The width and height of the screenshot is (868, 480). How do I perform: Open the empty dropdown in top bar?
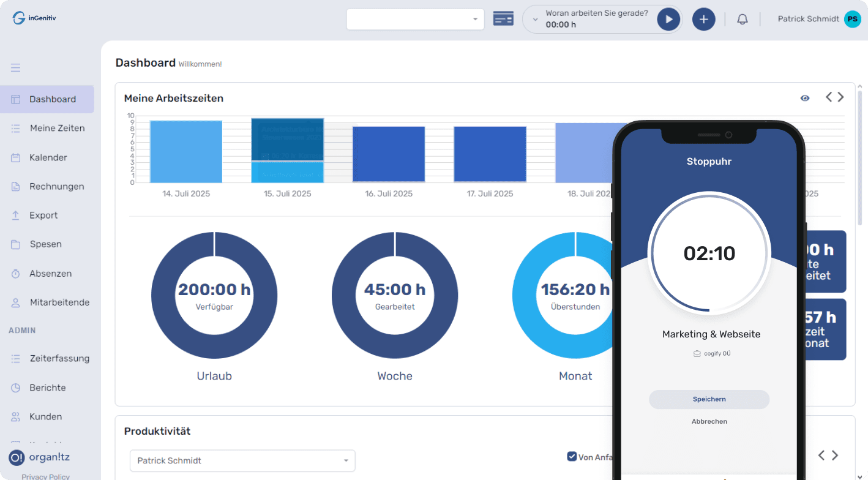[x=415, y=19]
